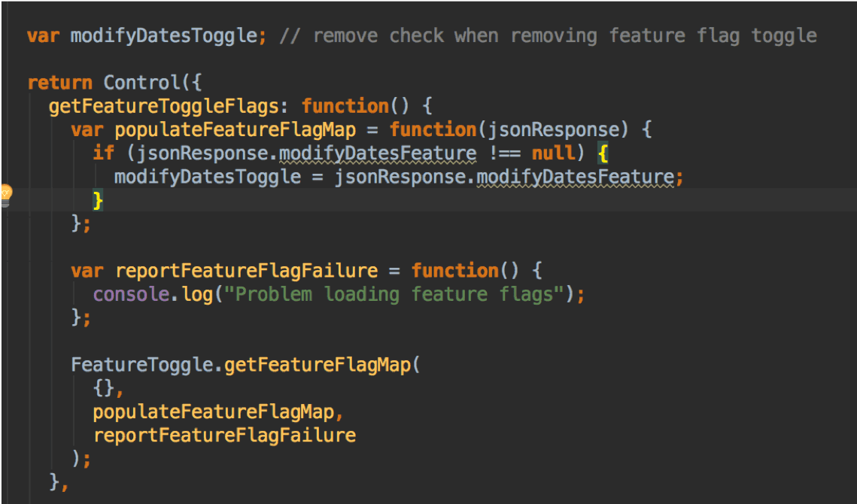Screen dimensions: 857x504
Task: Click the populateFeatureFlagMap variable definition
Action: click(x=235, y=130)
